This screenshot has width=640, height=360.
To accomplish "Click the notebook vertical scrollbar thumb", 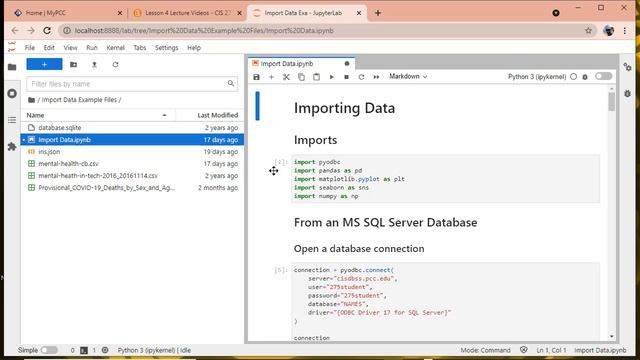I will (611, 101).
